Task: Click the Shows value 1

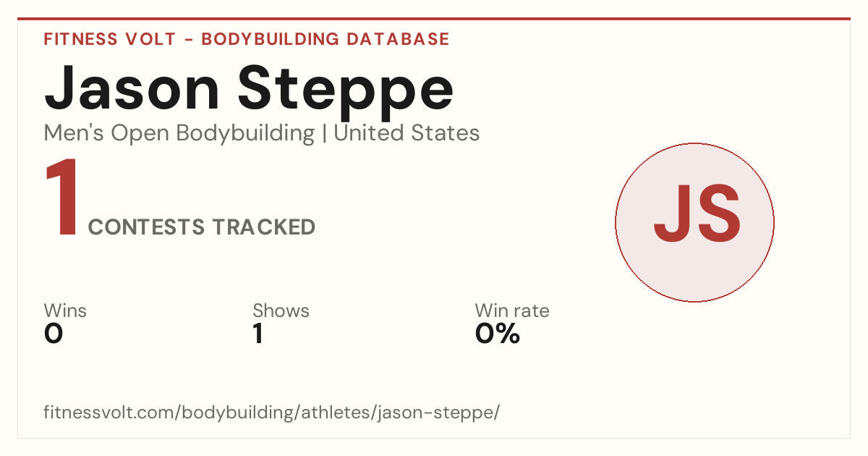Action: [x=258, y=334]
